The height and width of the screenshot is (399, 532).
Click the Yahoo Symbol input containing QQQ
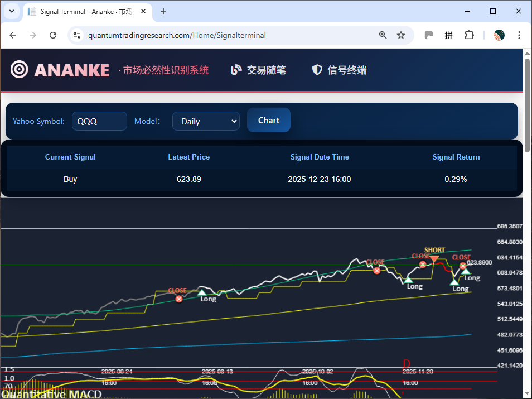click(x=99, y=121)
